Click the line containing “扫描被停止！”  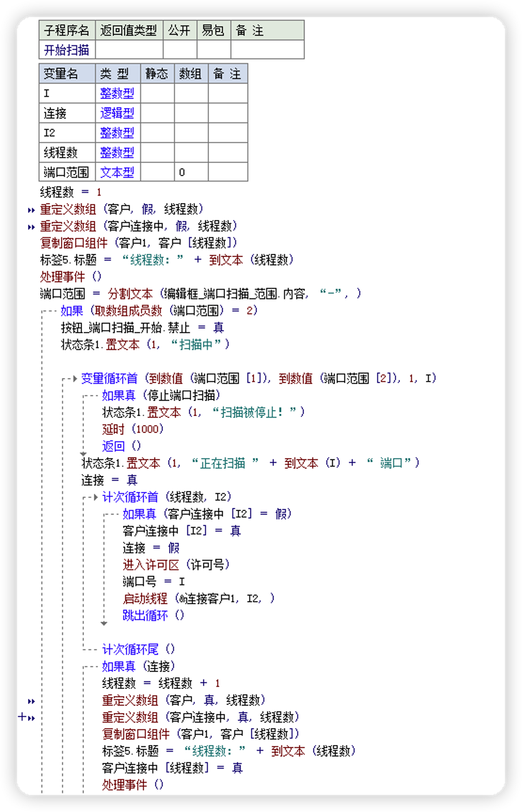click(203, 412)
